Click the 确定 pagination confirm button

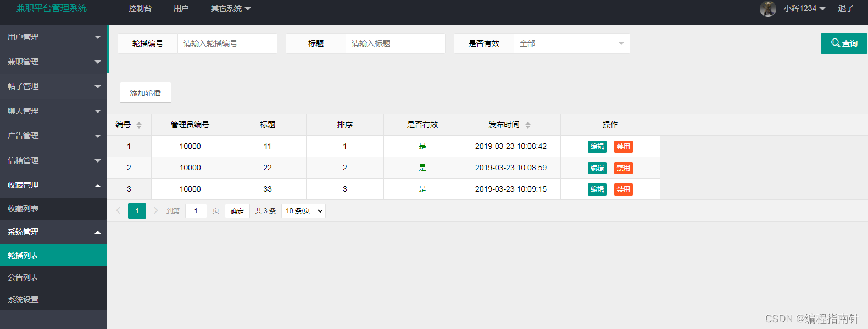click(x=237, y=211)
